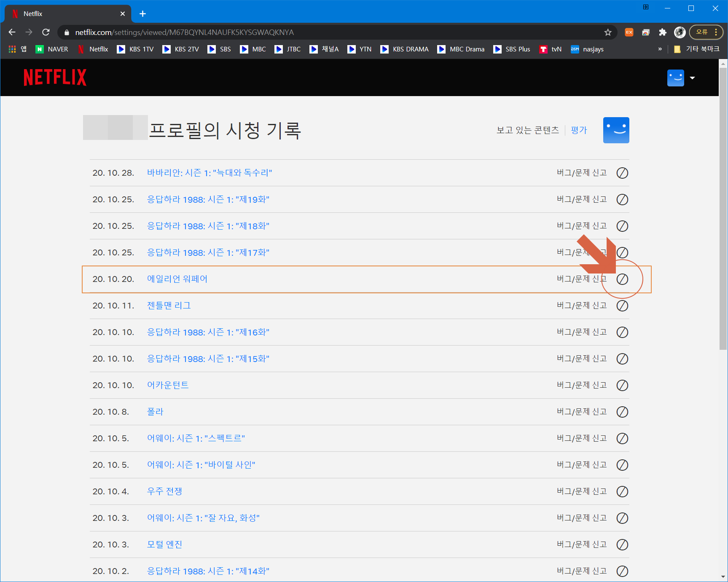This screenshot has height=582, width=728.
Task: Open the Netflix profile dropdown arrow
Action: point(692,78)
